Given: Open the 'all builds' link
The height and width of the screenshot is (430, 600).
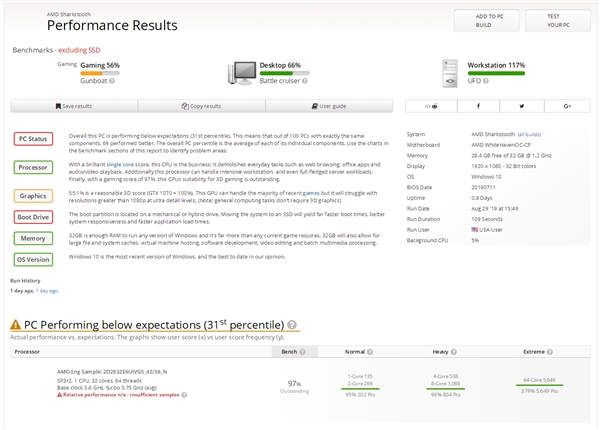Looking at the screenshot, I should (x=529, y=133).
